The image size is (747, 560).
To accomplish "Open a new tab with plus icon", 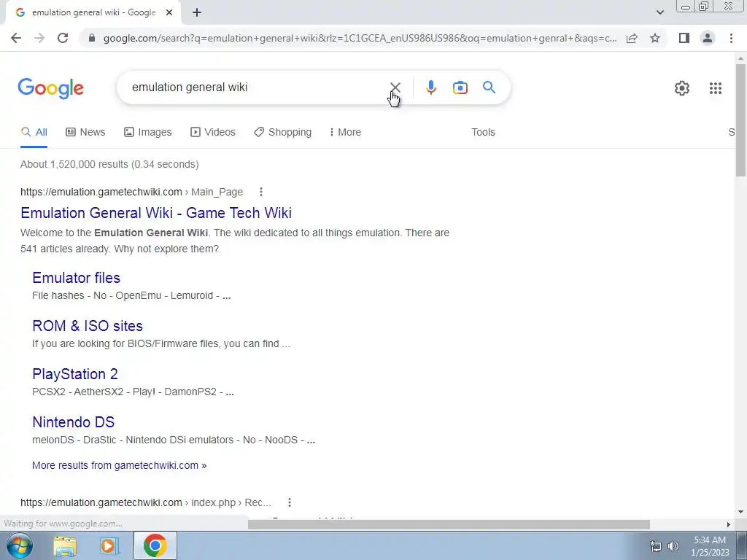I will coord(197,13).
